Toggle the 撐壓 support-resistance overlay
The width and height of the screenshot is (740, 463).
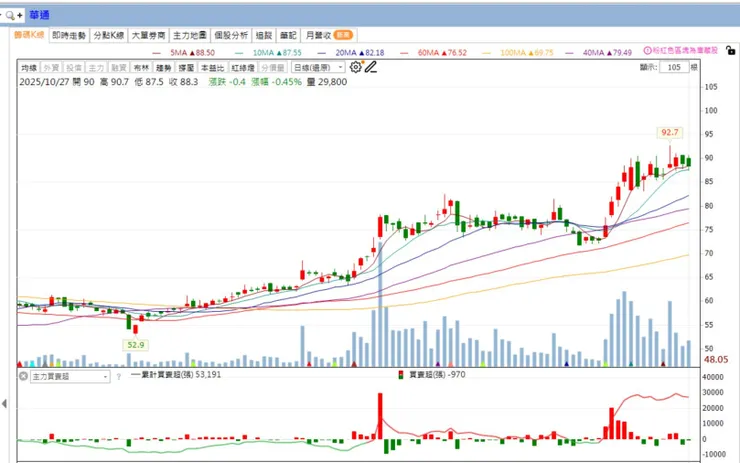pyautogui.click(x=186, y=68)
